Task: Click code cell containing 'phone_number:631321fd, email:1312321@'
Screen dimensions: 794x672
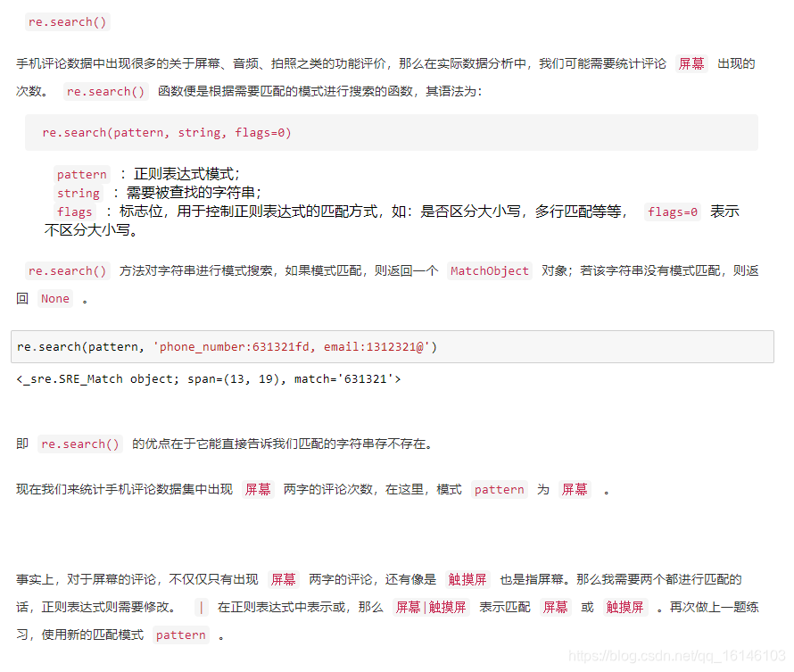Action: tap(393, 347)
